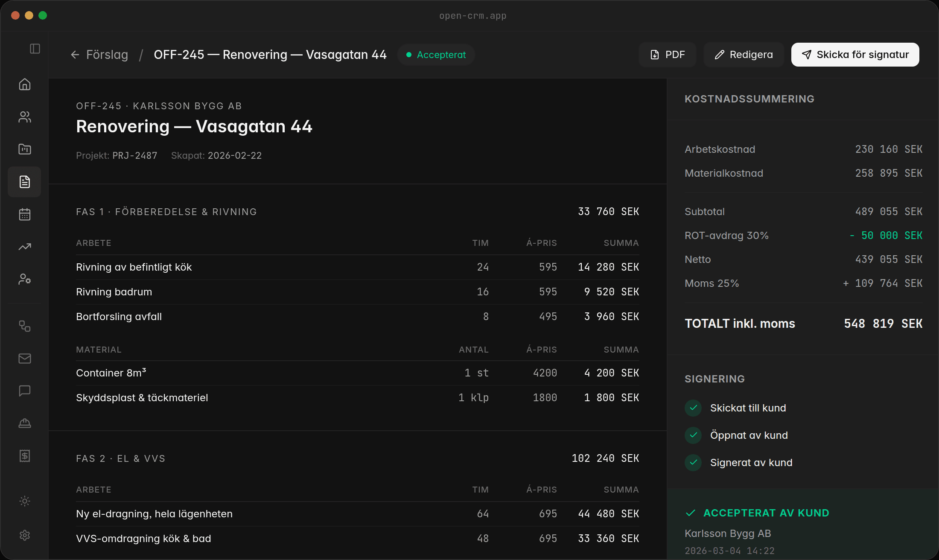939x560 pixels.
Task: Toggle the sidebar panel icon
Action: (x=35, y=49)
